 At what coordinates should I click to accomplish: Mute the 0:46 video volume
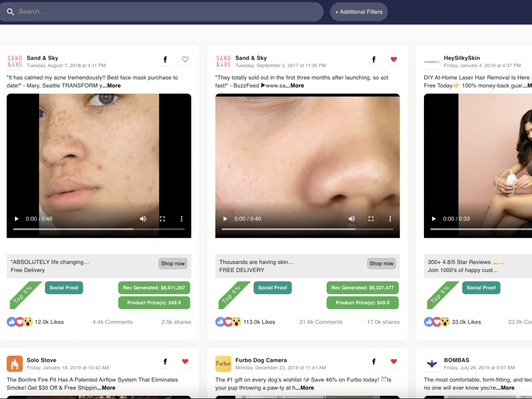[143, 219]
